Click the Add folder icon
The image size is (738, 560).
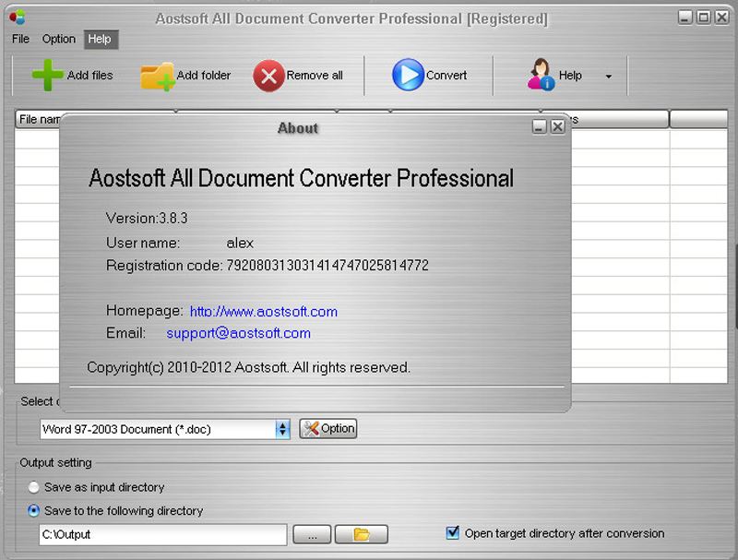(x=158, y=76)
